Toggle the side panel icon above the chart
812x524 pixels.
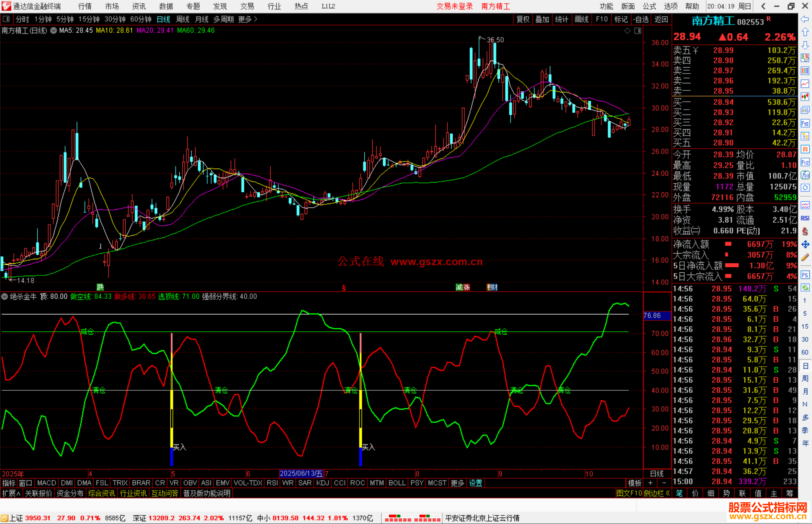click(x=638, y=31)
